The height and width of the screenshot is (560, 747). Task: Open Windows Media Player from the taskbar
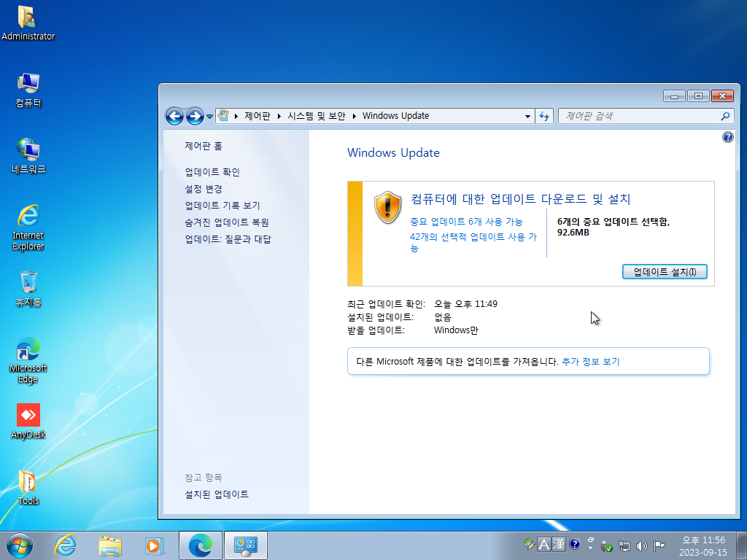click(155, 545)
